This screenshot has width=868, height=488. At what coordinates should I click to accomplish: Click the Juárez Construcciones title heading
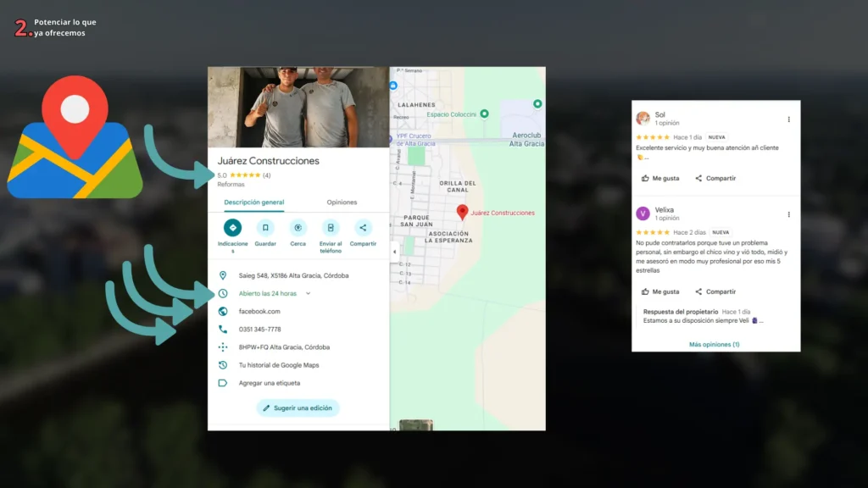point(269,161)
